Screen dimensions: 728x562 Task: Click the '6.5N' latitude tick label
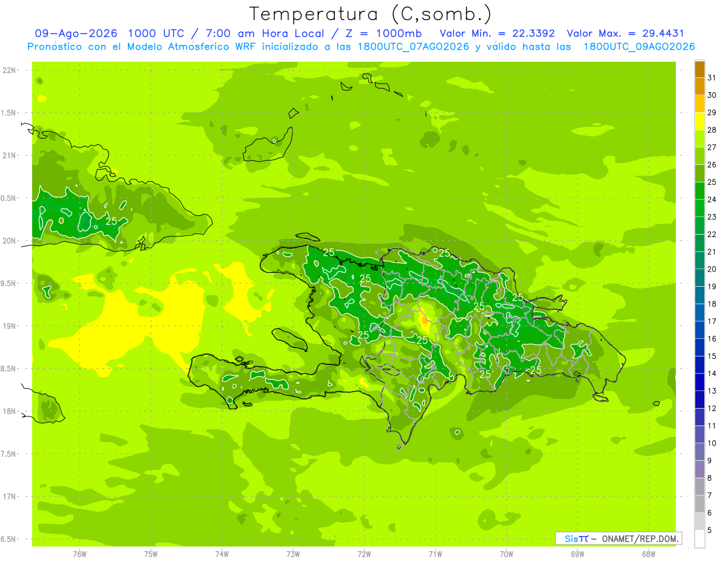click(x=9, y=539)
